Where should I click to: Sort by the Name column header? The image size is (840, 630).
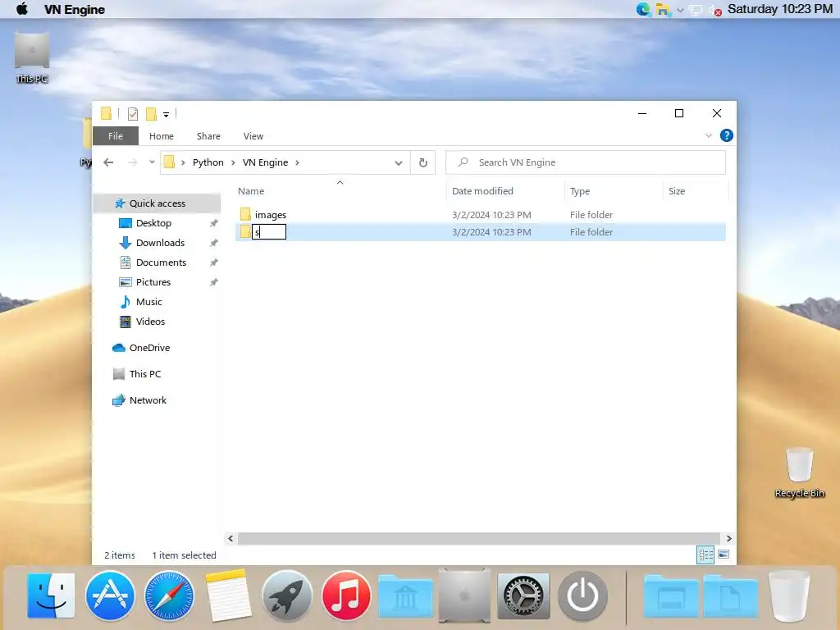click(x=251, y=191)
